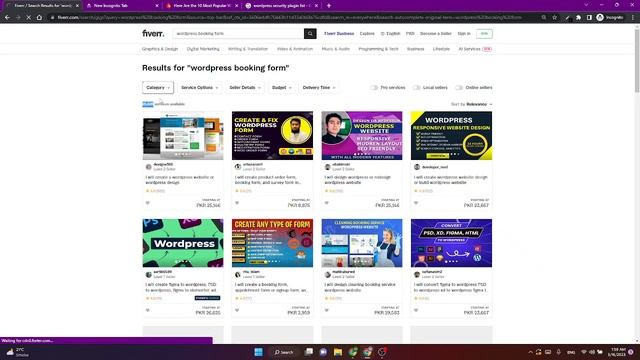Open the browser extensions puzzle icon
Screen dimensions: 640x360
pos(578,18)
